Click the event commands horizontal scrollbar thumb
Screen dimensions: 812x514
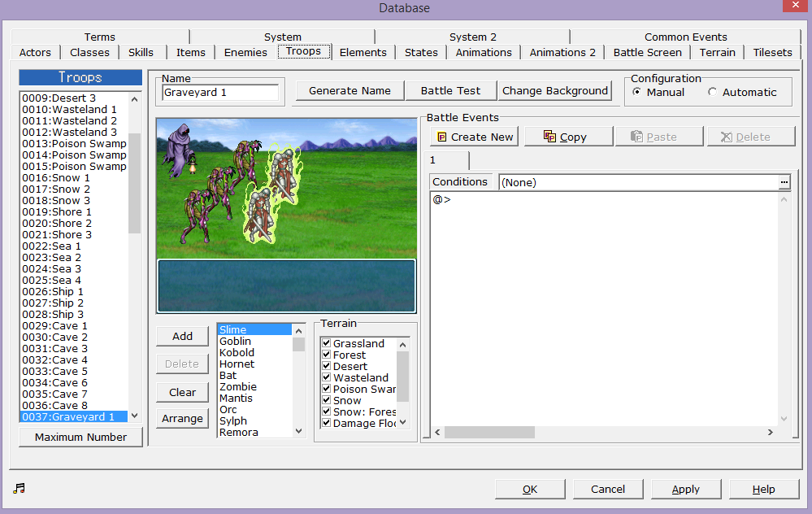pyautogui.click(x=489, y=432)
